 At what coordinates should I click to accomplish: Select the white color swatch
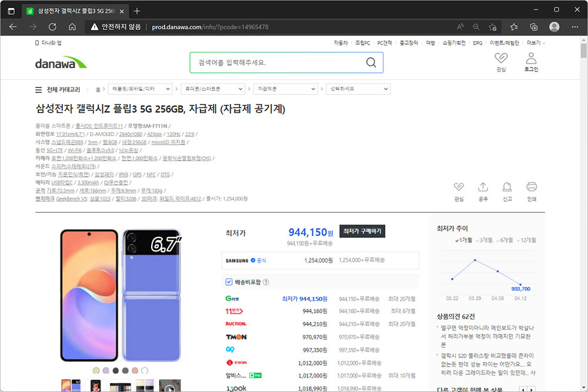[x=145, y=371]
